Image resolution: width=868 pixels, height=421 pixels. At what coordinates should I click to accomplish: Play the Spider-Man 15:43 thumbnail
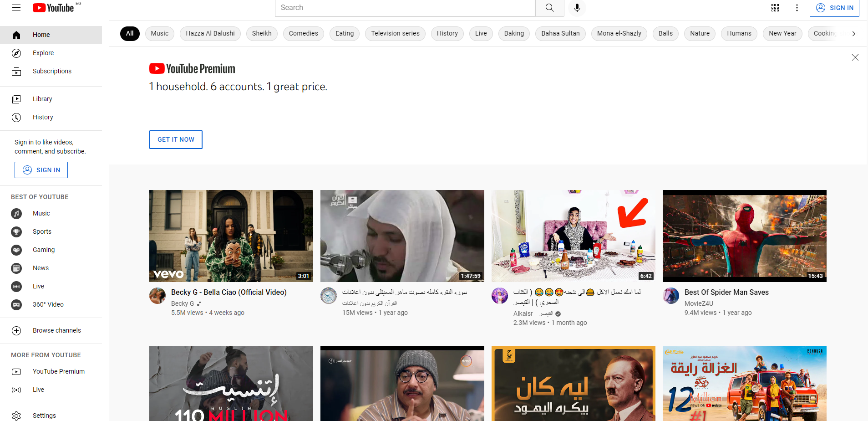(745, 236)
